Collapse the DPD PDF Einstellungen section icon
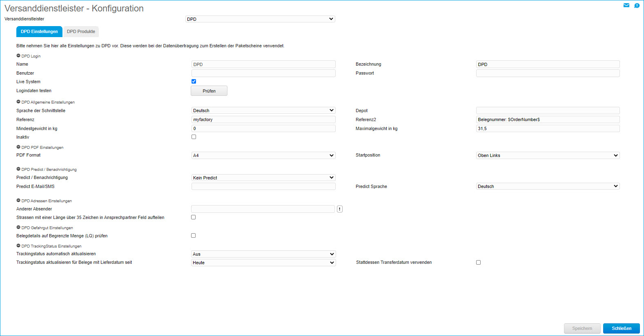Viewport: 644px width, 336px height. pos(18,147)
